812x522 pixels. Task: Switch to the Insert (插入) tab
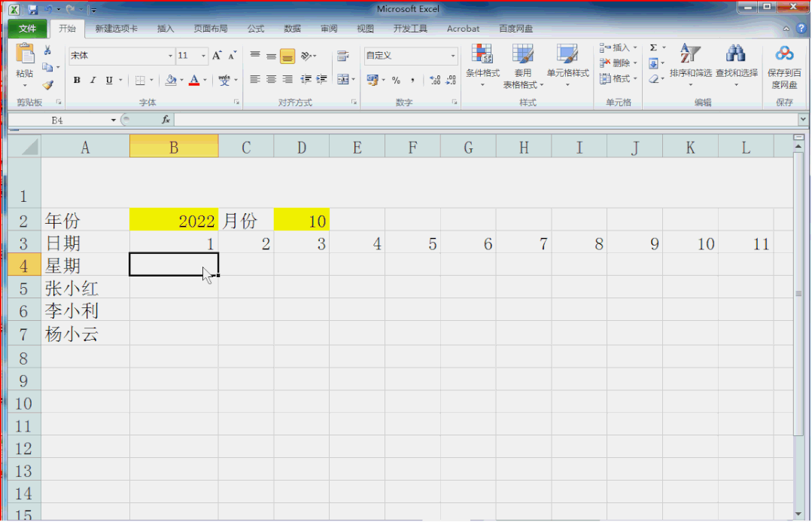point(166,29)
